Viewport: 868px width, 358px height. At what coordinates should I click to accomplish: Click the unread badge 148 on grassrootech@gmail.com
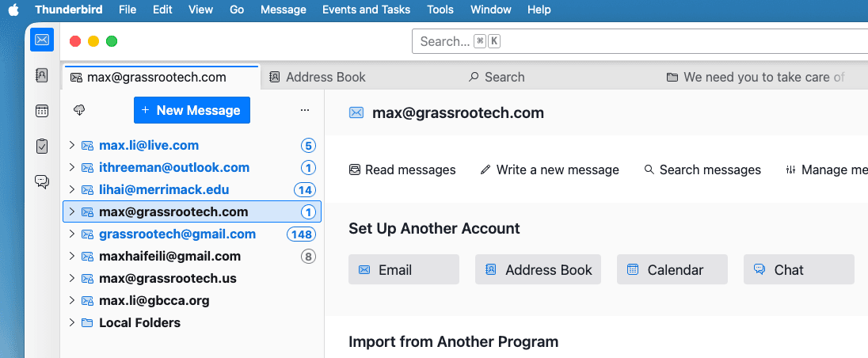(301, 234)
